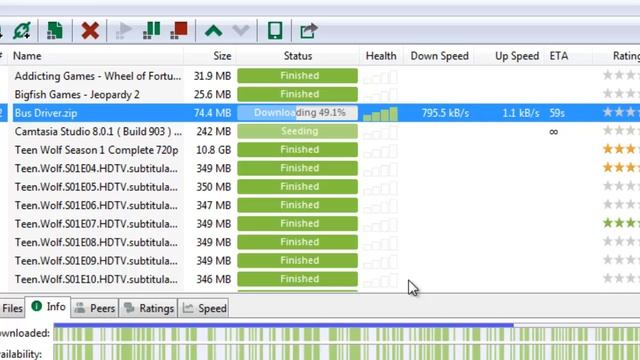The width and height of the screenshot is (640, 360).
Task: Switch to the Ratings tab
Action: point(149,308)
